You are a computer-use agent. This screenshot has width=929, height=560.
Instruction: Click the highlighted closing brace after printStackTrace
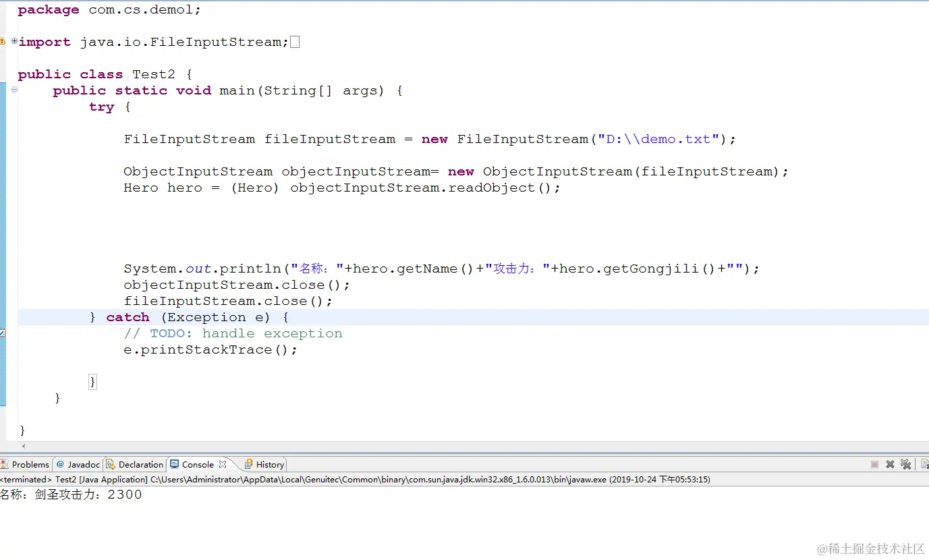coord(92,382)
